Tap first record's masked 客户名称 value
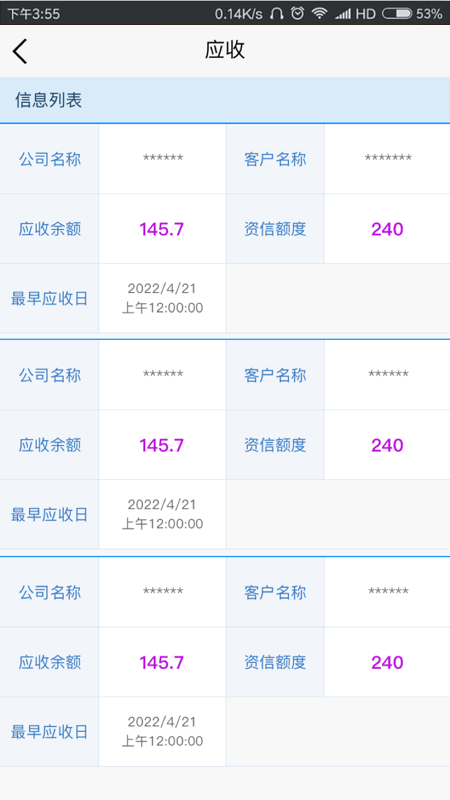This screenshot has width=450, height=800. tap(388, 158)
